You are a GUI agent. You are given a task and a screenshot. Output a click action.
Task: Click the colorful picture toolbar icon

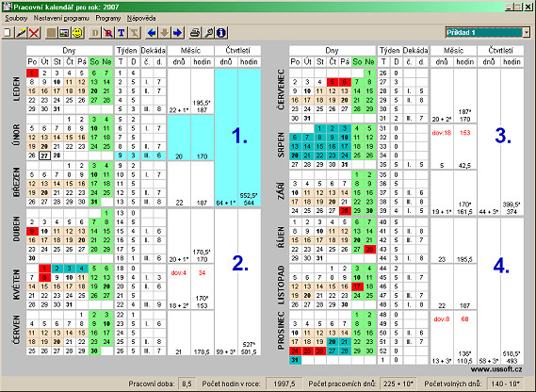click(x=64, y=33)
